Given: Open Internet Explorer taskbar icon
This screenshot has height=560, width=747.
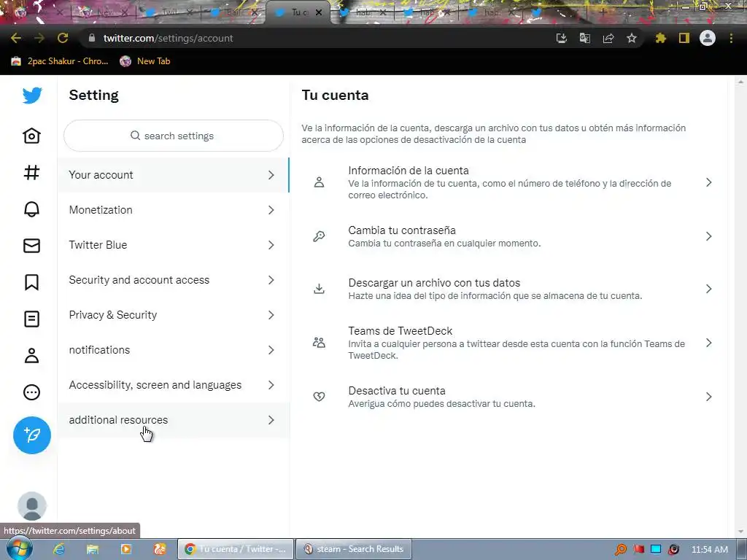Looking at the screenshot, I should [x=59, y=549].
